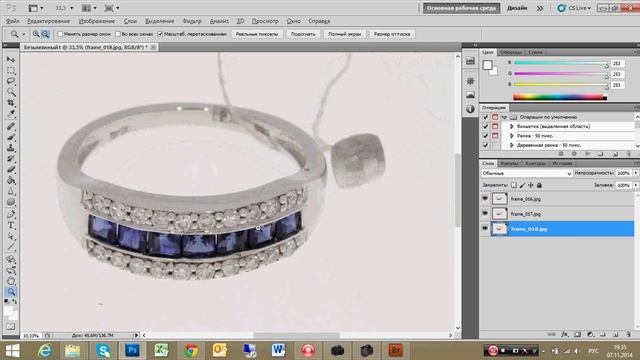640x360 pixels.
Task: Switch to the Design workspace
Action: point(517,8)
